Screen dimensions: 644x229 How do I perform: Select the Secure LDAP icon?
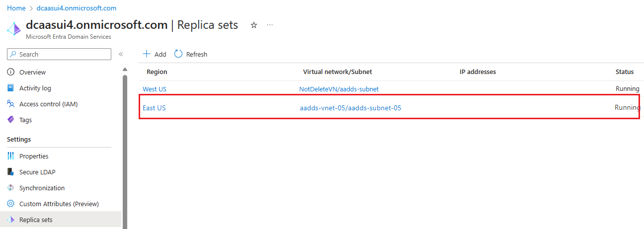pyautogui.click(x=11, y=172)
